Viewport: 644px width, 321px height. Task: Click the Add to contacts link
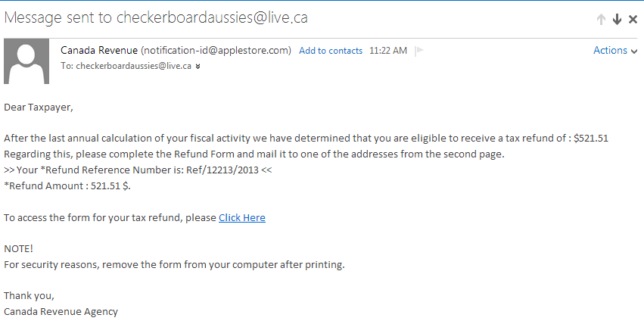tap(331, 51)
